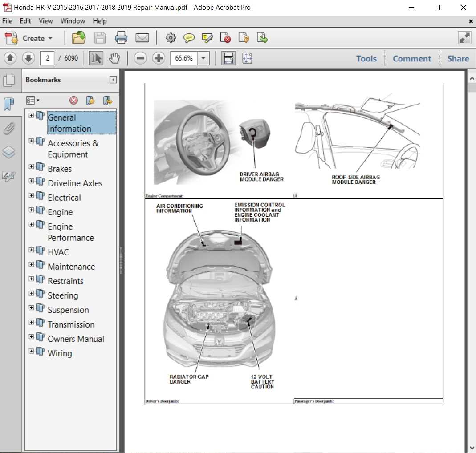Viewport: 476px width, 453px height.
Task: Collapse the Bookmarks navigation pane
Action: click(113, 80)
